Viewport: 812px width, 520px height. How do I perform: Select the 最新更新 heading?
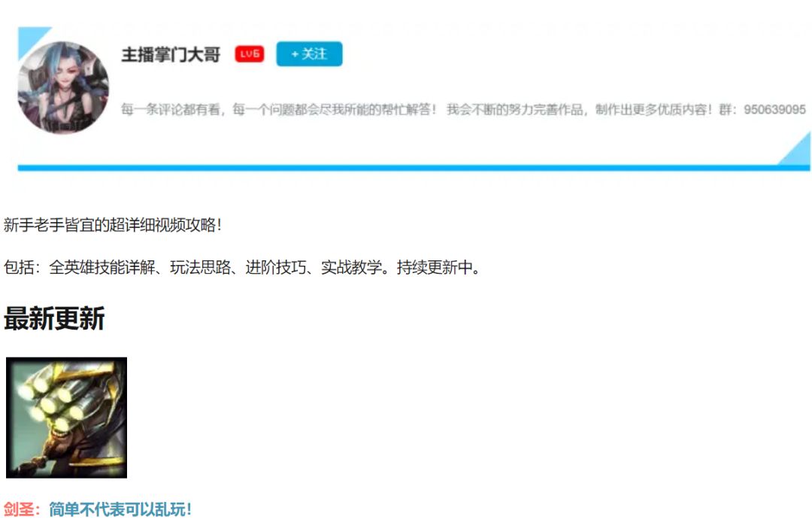[54, 318]
